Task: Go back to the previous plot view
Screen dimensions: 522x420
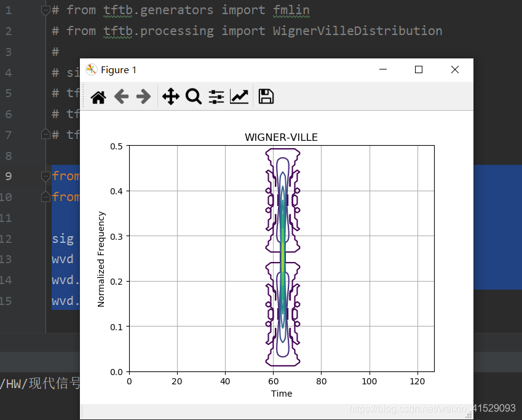Action: [x=121, y=97]
